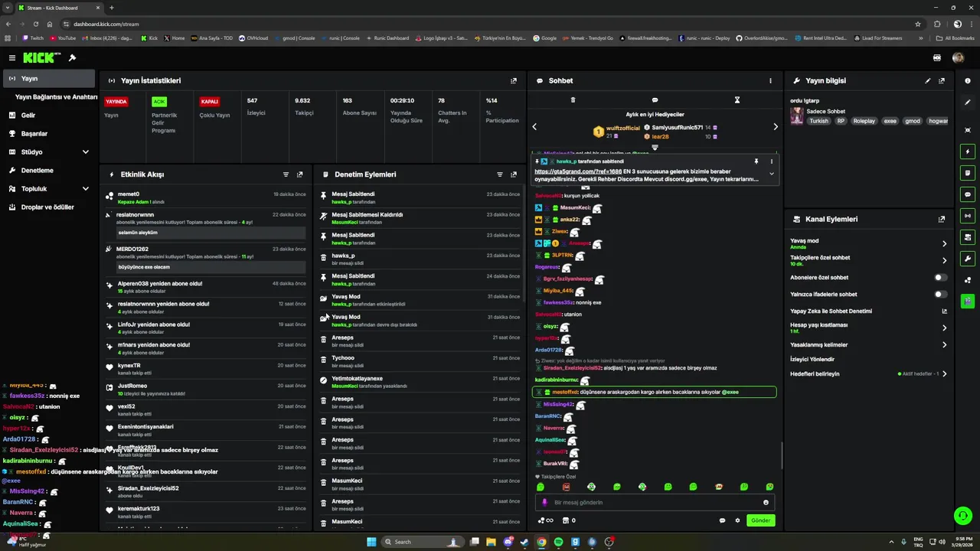Click the highlighted mestoffxd chat message
Viewport: 980px width, 551px height.
(x=655, y=392)
